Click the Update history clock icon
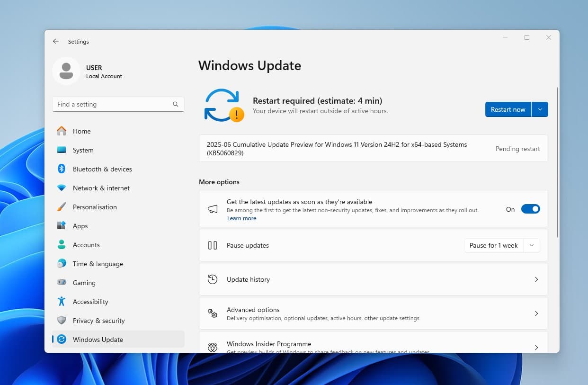Image resolution: width=588 pixels, height=385 pixels. tap(213, 279)
